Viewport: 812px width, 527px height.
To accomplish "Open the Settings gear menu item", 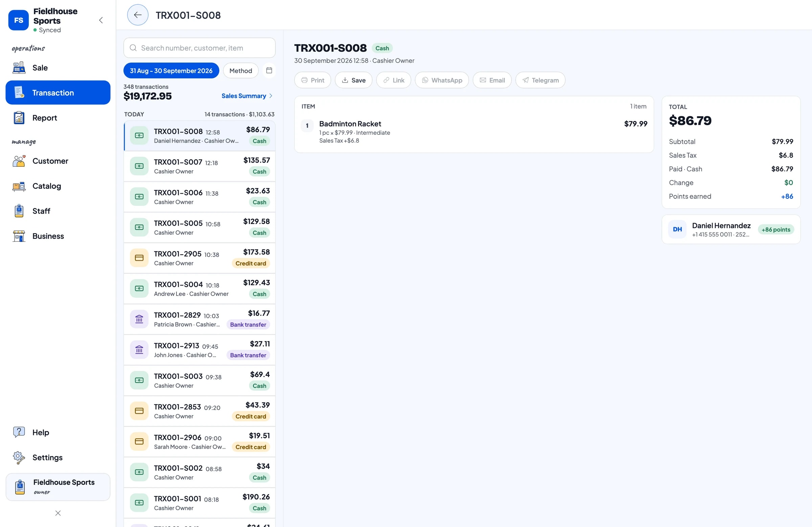I will tap(58, 457).
